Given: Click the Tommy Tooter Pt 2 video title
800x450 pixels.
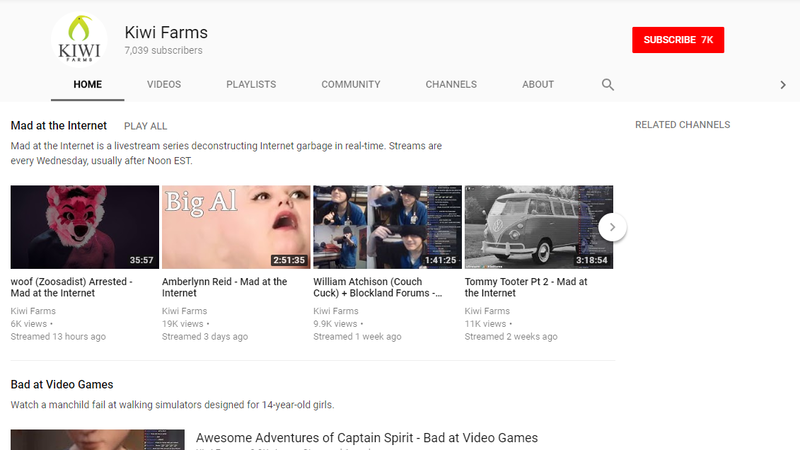Looking at the screenshot, I should click(x=526, y=287).
